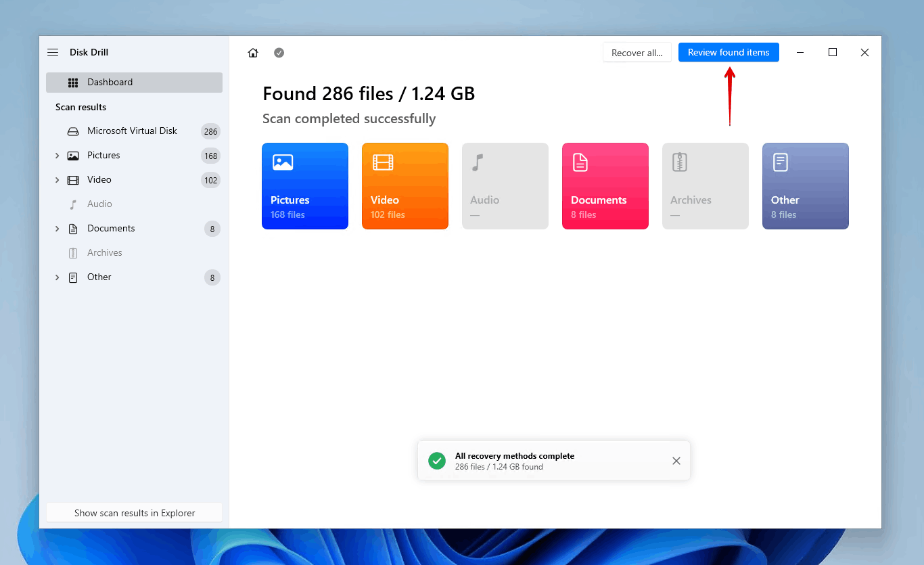Open the grey Archives card
924x565 pixels.
pyautogui.click(x=706, y=186)
